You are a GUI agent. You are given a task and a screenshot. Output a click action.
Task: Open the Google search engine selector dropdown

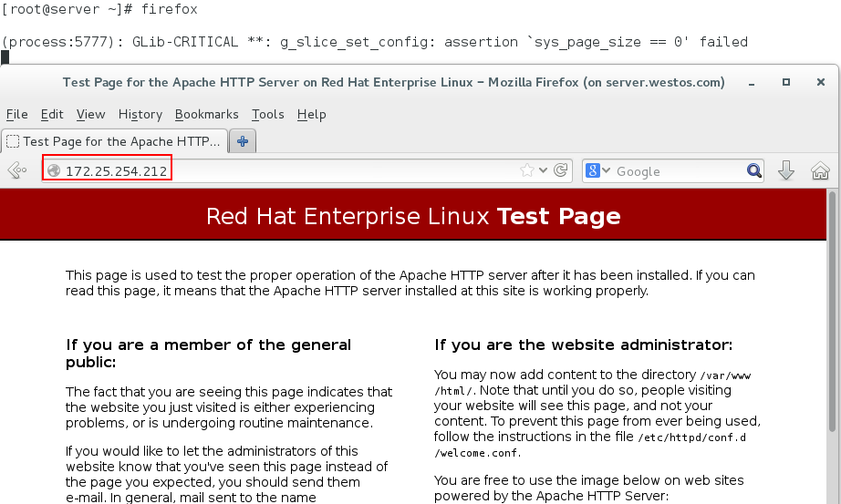tap(598, 170)
